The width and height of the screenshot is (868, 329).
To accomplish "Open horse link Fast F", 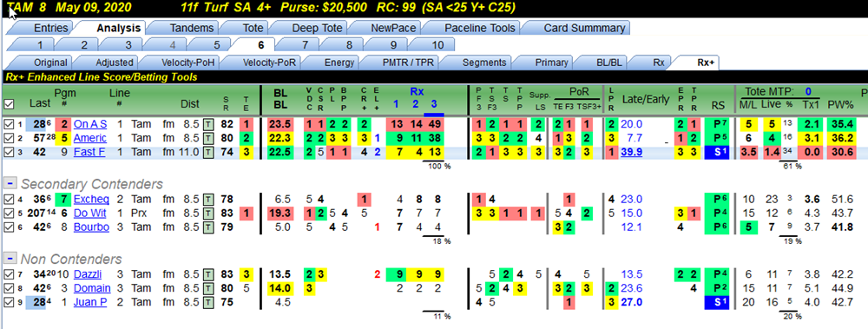I will [x=90, y=152].
